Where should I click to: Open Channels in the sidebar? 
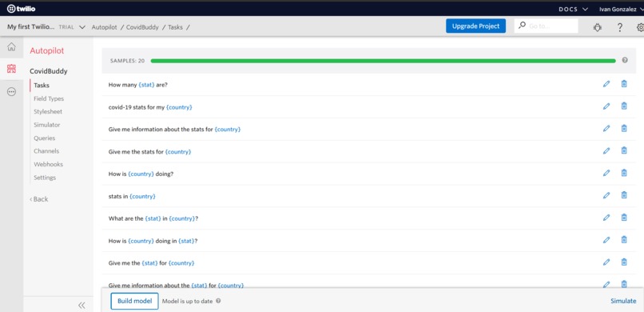point(46,151)
